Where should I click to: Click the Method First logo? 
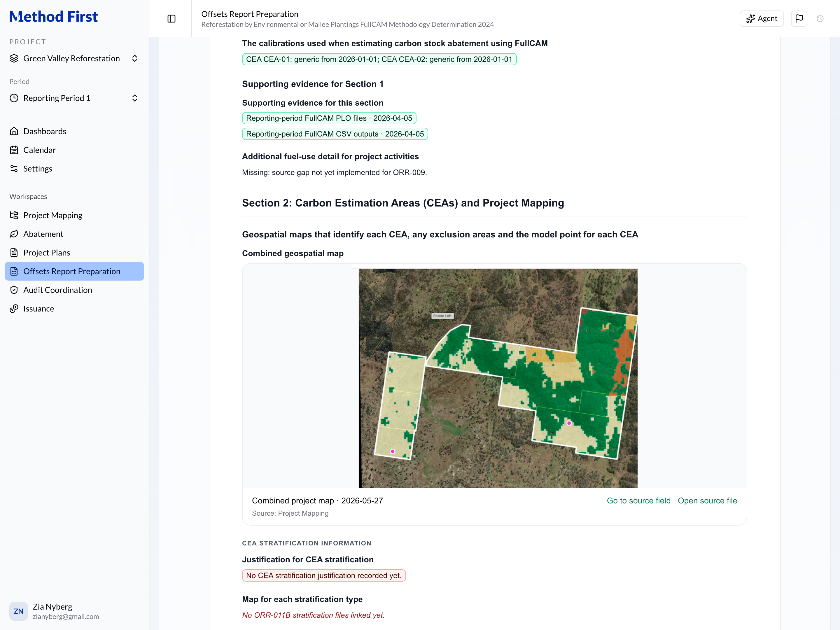(x=54, y=17)
